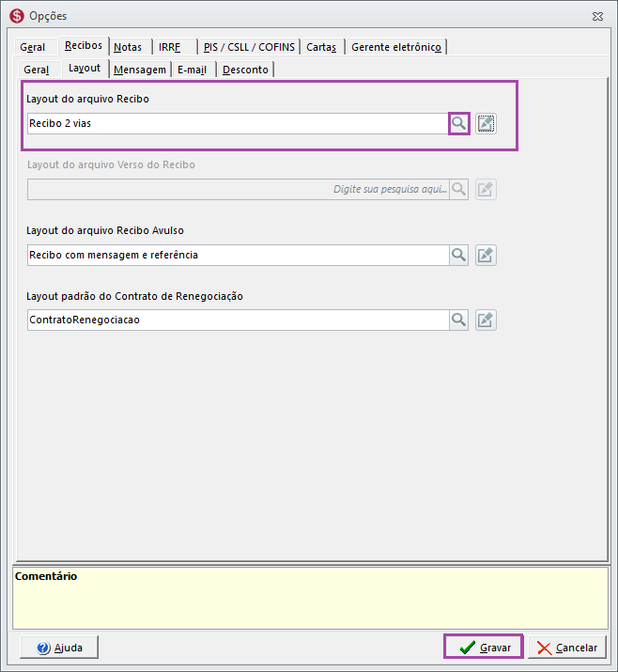Open the Cartas tab
Image resolution: width=618 pixels, height=672 pixels.
click(x=321, y=47)
